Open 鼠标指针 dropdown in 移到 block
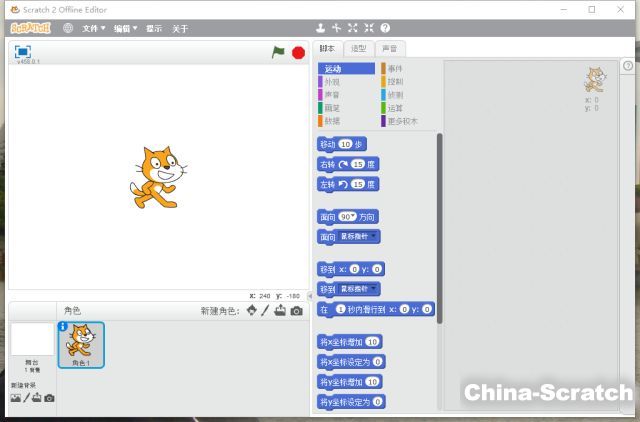Viewport: 640px width, 422px height. tap(375, 289)
